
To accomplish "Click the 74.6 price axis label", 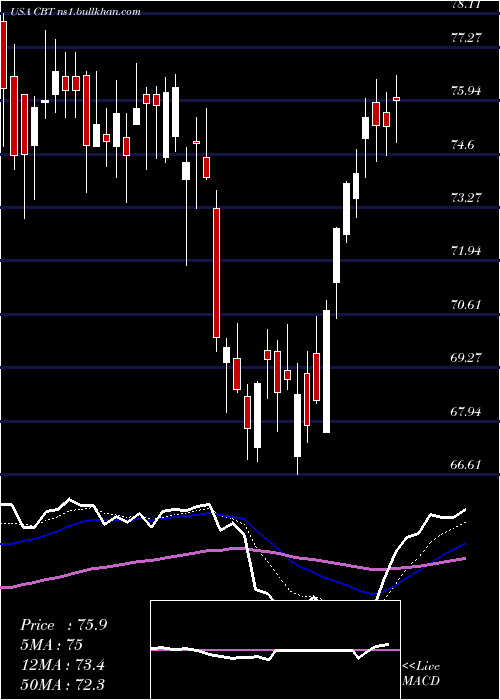I will coord(462,145).
